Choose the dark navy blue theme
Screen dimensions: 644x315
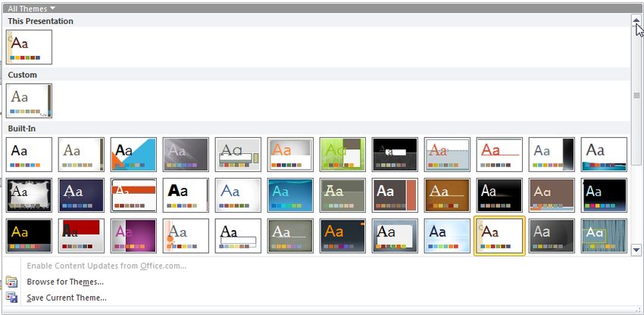81,195
